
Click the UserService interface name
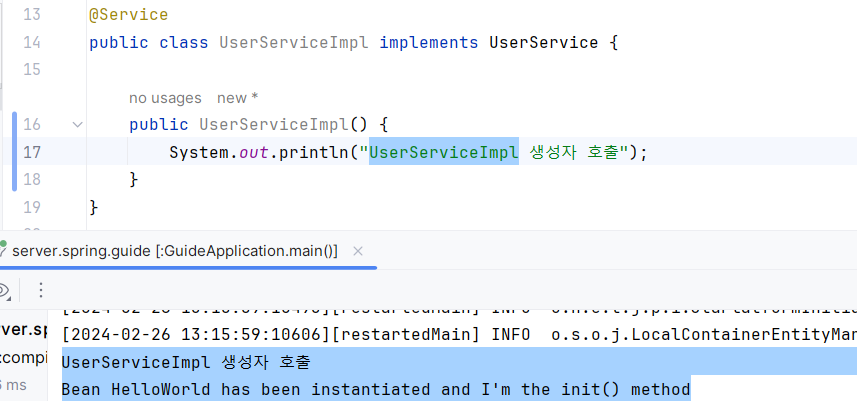543,43
